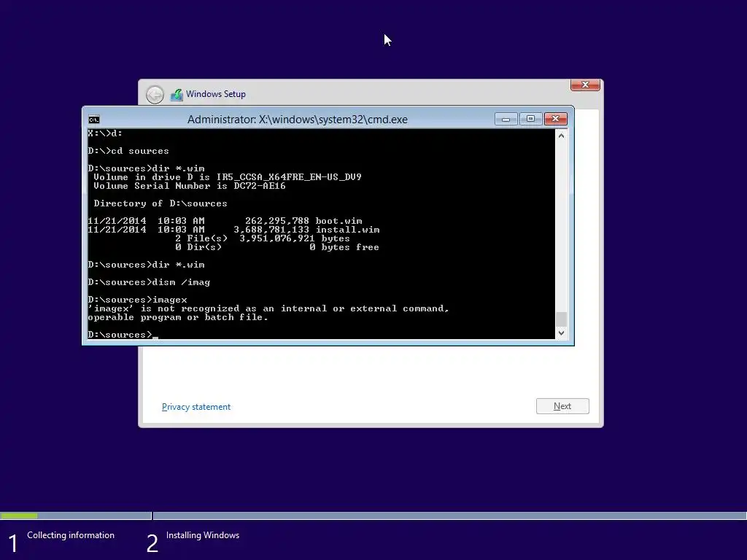Viewport: 747px width, 560px height.
Task: Click the back arrow in Windows Setup
Action: pos(155,94)
